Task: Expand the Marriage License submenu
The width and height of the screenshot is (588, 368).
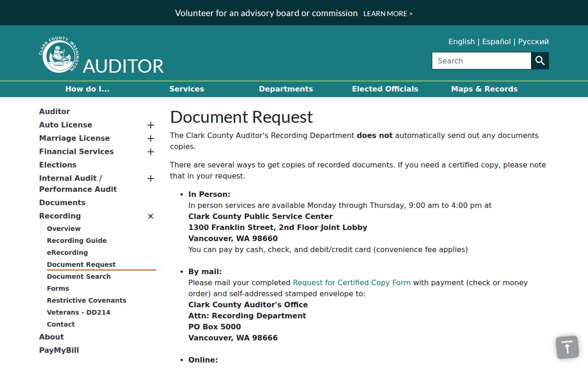Action: [x=150, y=138]
